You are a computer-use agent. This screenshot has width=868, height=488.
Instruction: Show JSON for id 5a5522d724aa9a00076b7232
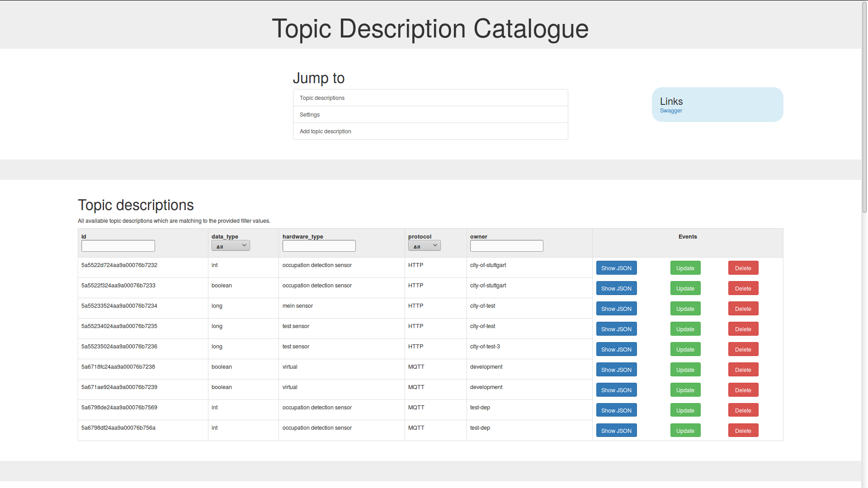616,268
